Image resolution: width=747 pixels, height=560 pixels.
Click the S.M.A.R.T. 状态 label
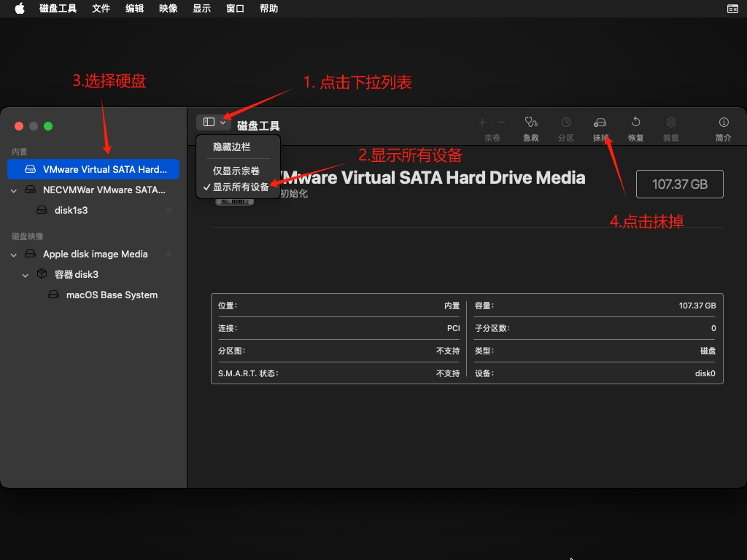pyautogui.click(x=248, y=373)
